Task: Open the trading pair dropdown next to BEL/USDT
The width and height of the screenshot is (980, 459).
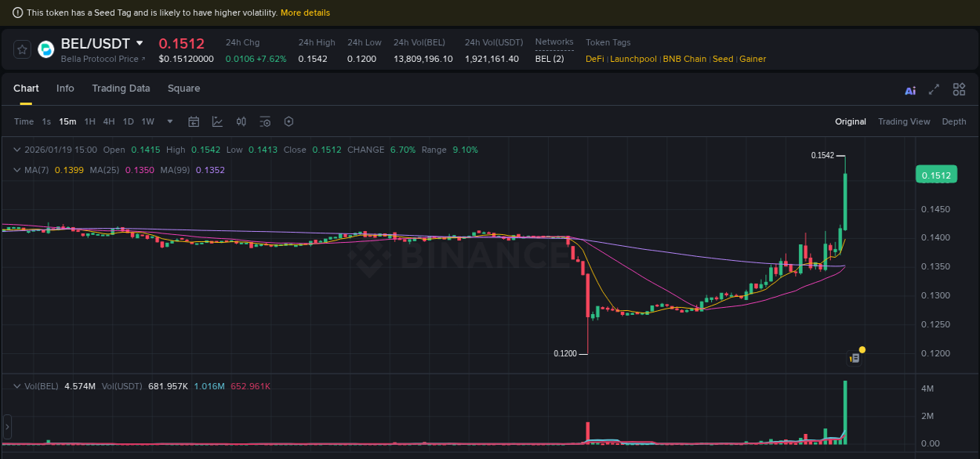Action: pyautogui.click(x=140, y=43)
